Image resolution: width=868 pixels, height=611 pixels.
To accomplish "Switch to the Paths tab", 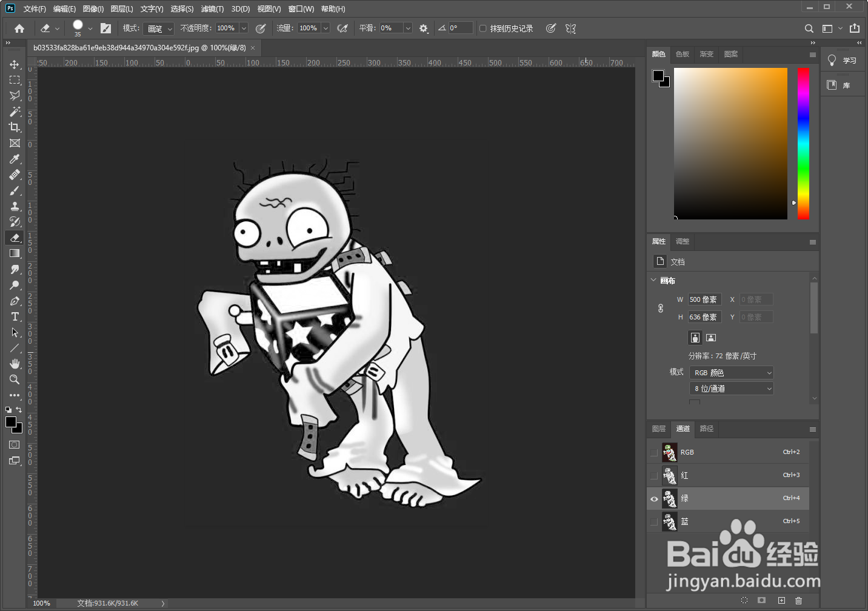I will 707,429.
